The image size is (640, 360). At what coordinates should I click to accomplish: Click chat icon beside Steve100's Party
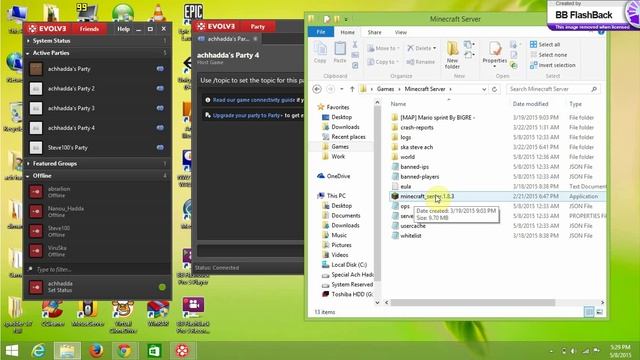(x=160, y=148)
